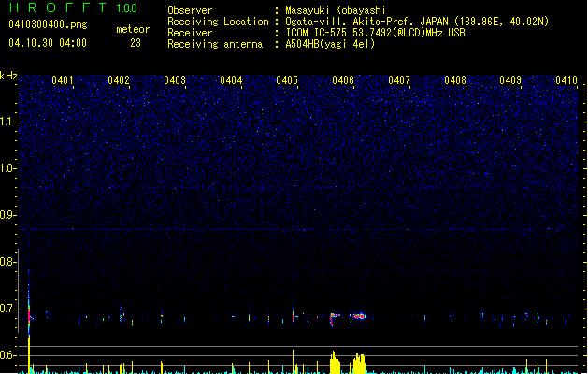This screenshot has width=588, height=374.
Task: Click the 0.8 kHz frequency axis label
Action: pos(7,262)
